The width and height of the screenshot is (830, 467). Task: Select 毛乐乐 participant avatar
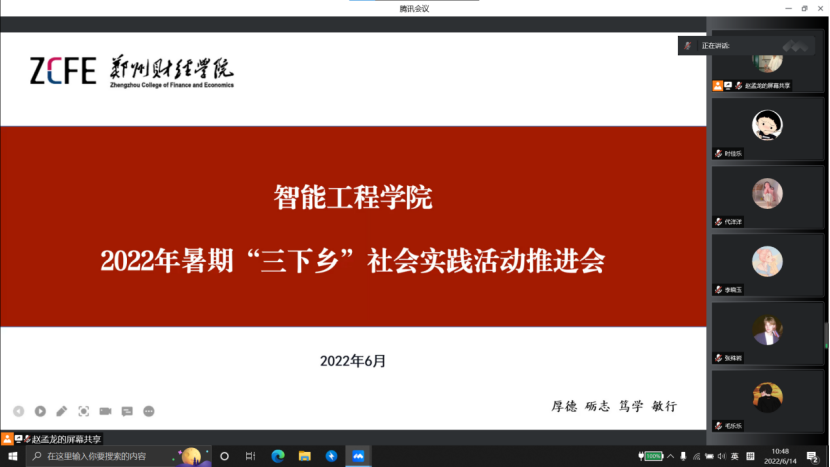click(767, 397)
